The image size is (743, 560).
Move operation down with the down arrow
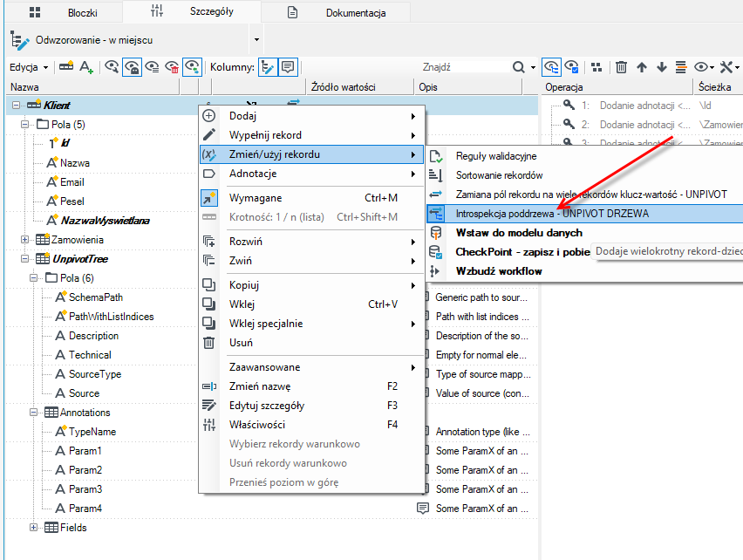click(x=662, y=67)
